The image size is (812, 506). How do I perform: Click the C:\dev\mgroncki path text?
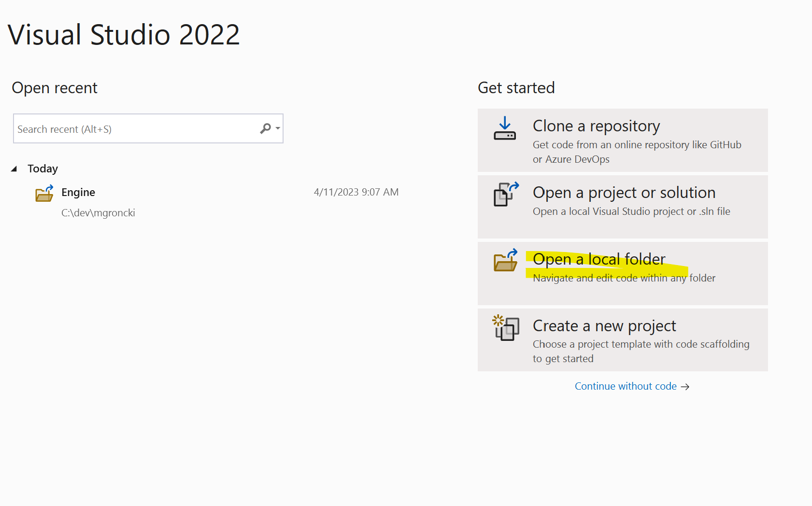(x=98, y=212)
